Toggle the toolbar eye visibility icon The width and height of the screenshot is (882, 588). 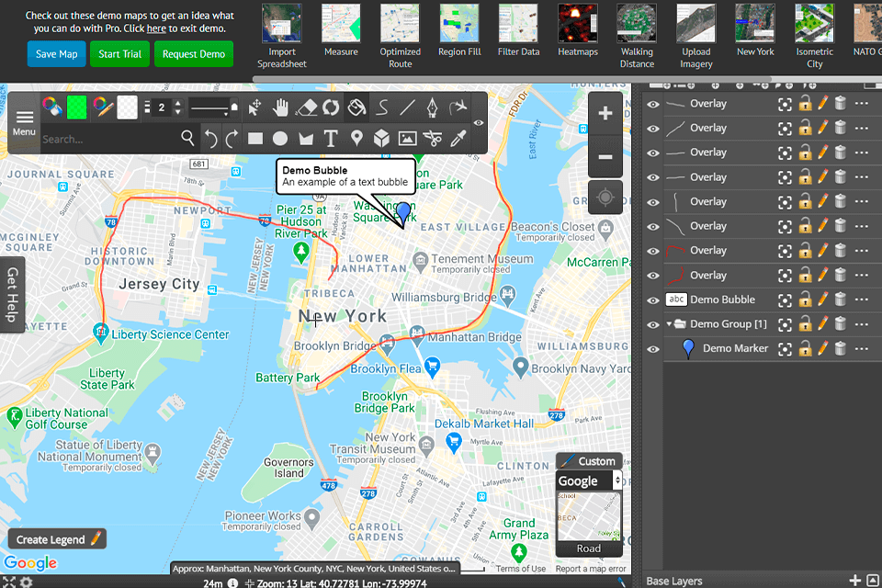coord(479,123)
